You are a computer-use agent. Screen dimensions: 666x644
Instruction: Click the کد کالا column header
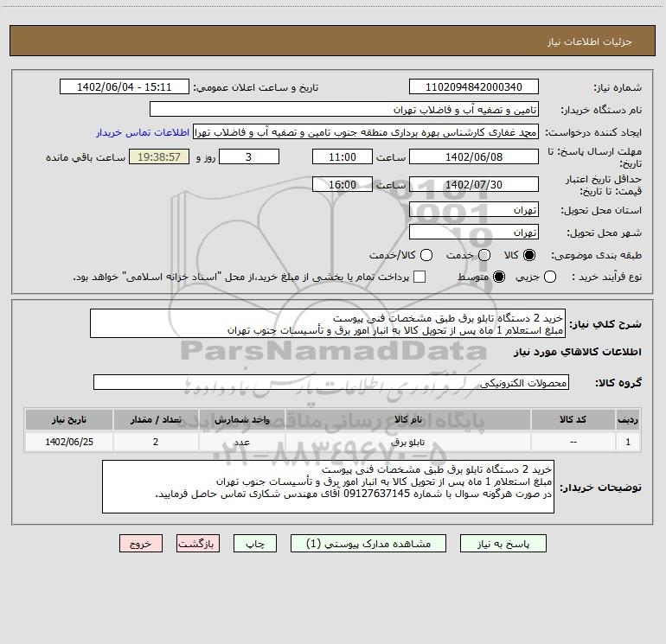pyautogui.click(x=573, y=419)
